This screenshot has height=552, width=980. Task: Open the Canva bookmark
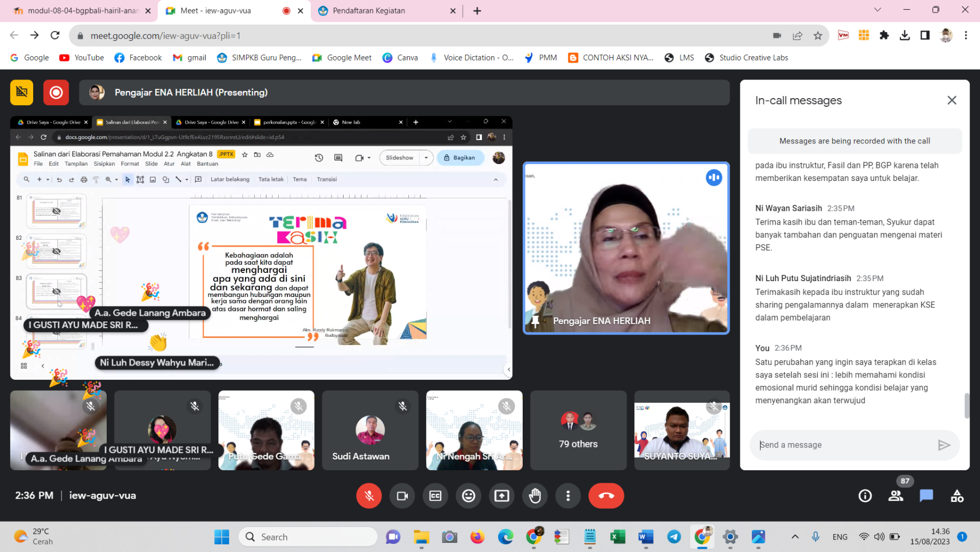point(400,58)
